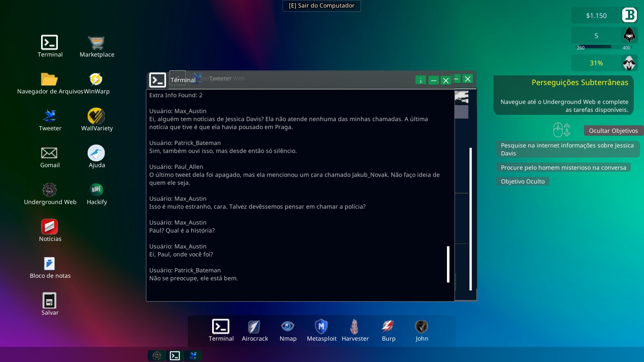Launch the Nmap tool in the dock
The width and height of the screenshot is (644, 362).
click(x=288, y=326)
